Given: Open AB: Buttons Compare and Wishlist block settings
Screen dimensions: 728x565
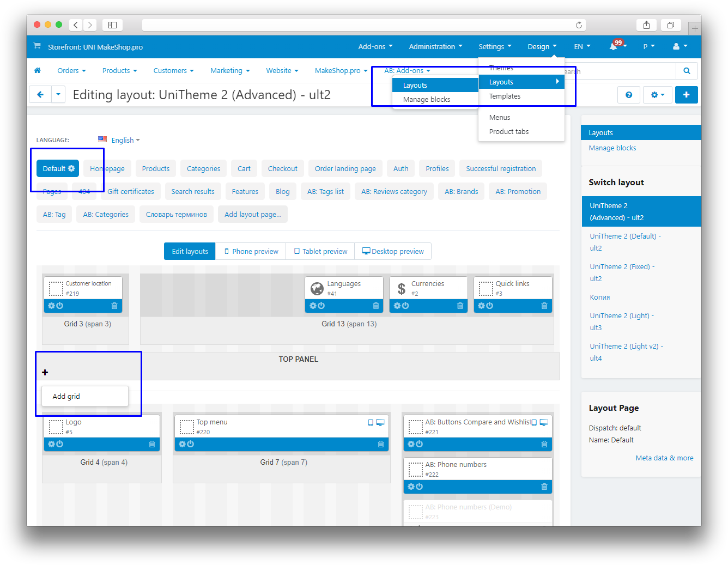Looking at the screenshot, I should coord(411,444).
